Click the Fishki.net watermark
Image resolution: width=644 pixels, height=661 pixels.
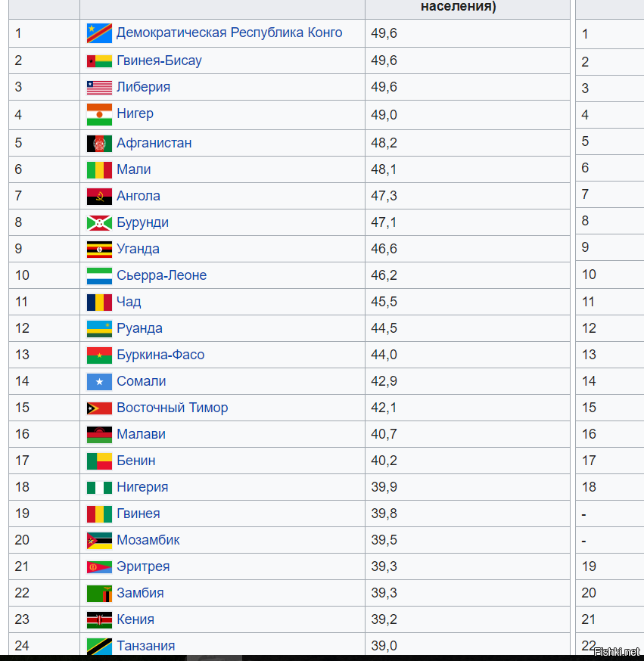[x=617, y=652]
